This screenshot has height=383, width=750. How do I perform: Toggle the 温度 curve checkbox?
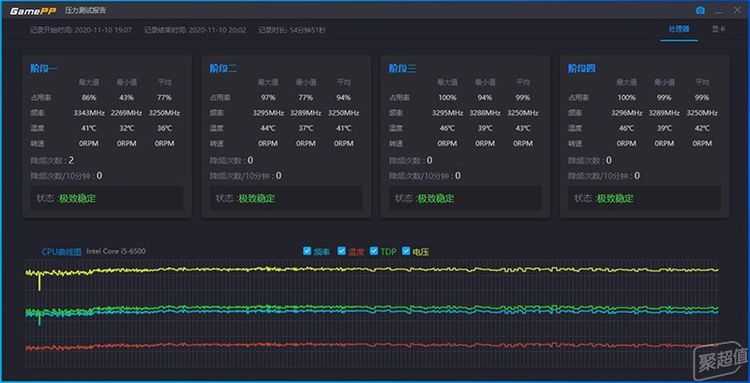(342, 251)
